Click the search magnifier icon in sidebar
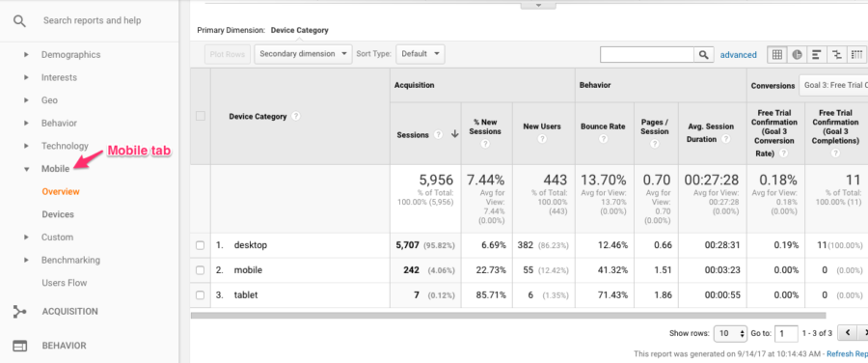868x363 pixels. click(20, 21)
